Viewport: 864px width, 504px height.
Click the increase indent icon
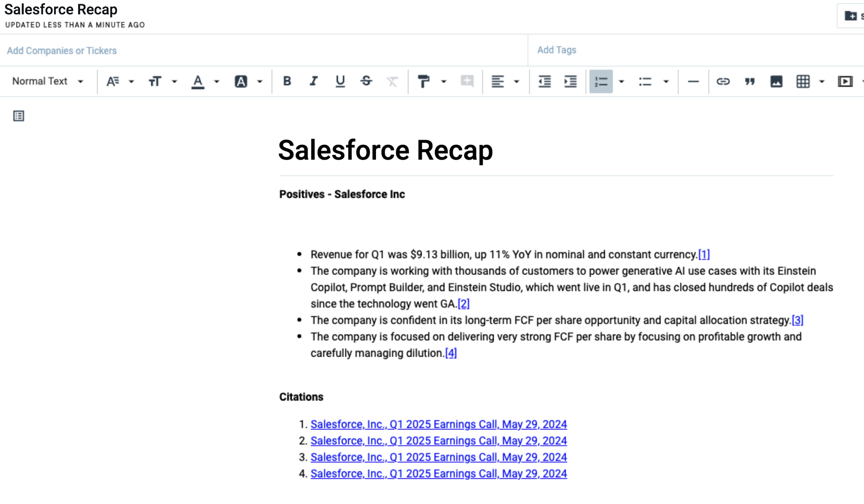pos(570,82)
